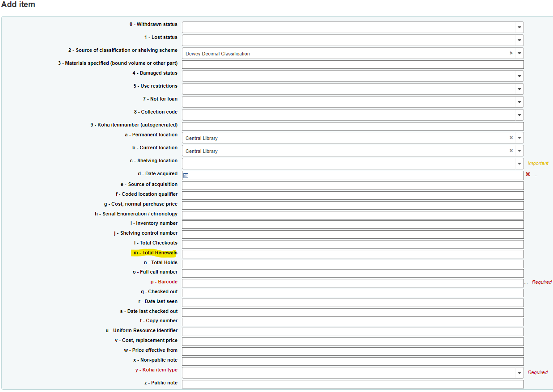The width and height of the screenshot is (553, 392).
Task: Click Full call number input
Action: pos(353,274)
